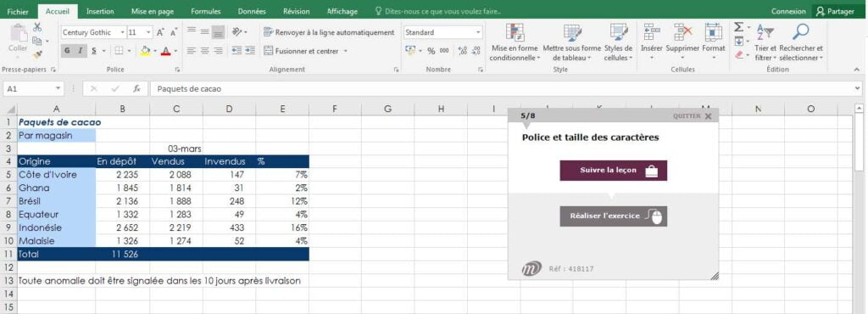Click the increase indent icon
Viewport: 868px width, 314px height.
click(250, 50)
